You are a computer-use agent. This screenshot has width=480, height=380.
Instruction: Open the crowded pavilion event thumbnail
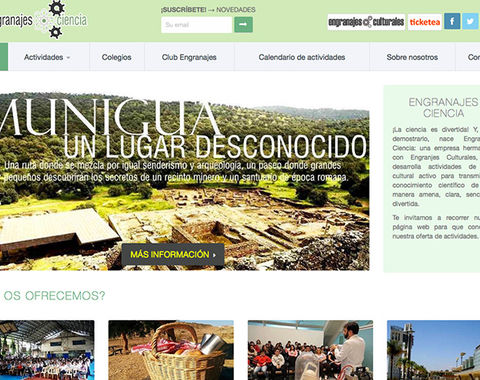pyautogui.click(x=47, y=350)
